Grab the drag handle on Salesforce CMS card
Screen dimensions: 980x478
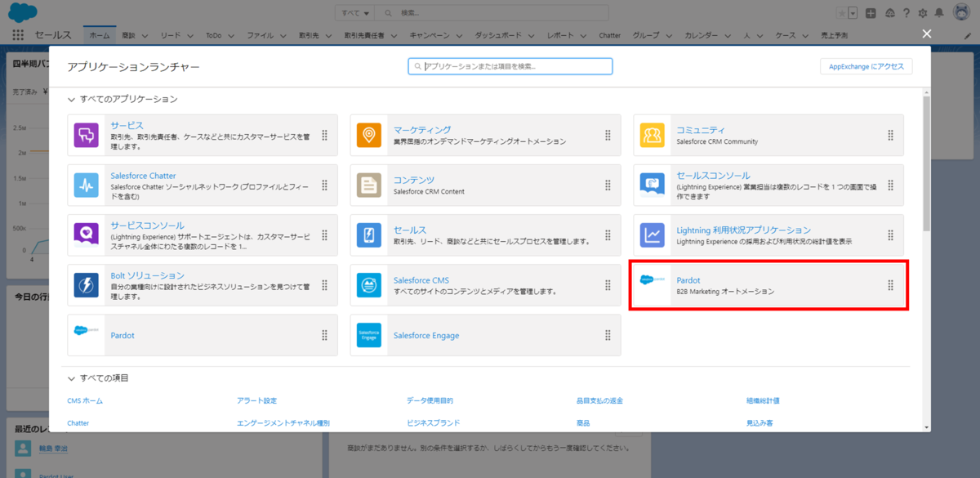tap(608, 285)
